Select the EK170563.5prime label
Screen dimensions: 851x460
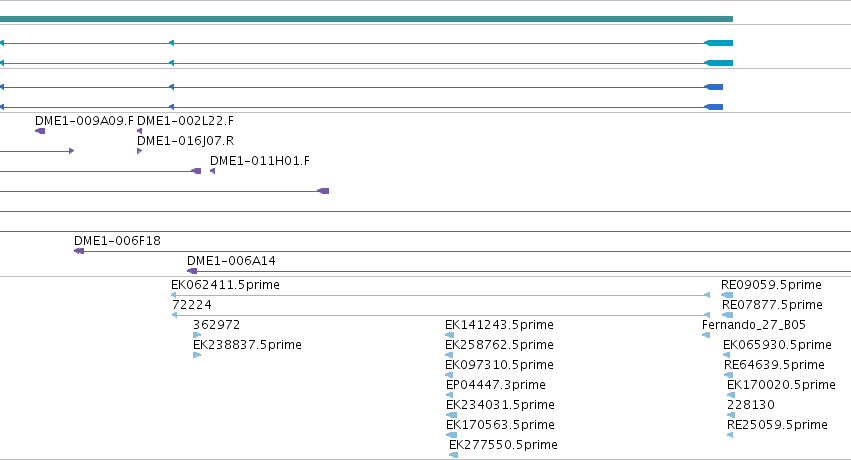pos(500,425)
